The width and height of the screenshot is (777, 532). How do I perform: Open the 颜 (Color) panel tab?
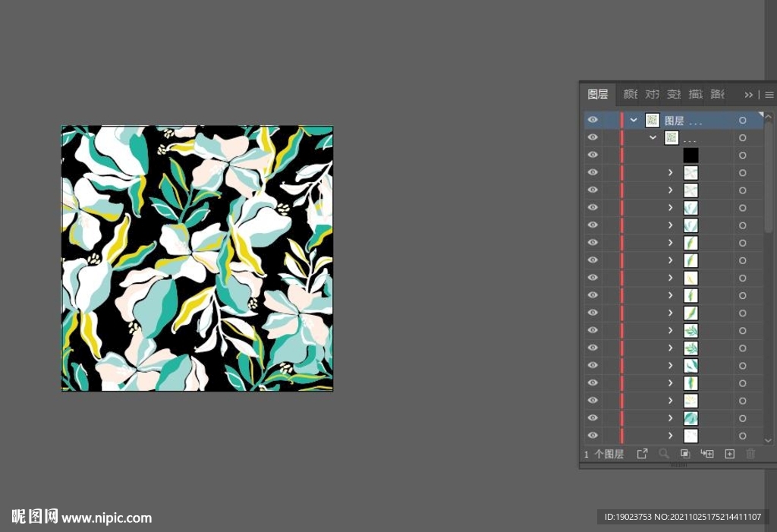630,94
